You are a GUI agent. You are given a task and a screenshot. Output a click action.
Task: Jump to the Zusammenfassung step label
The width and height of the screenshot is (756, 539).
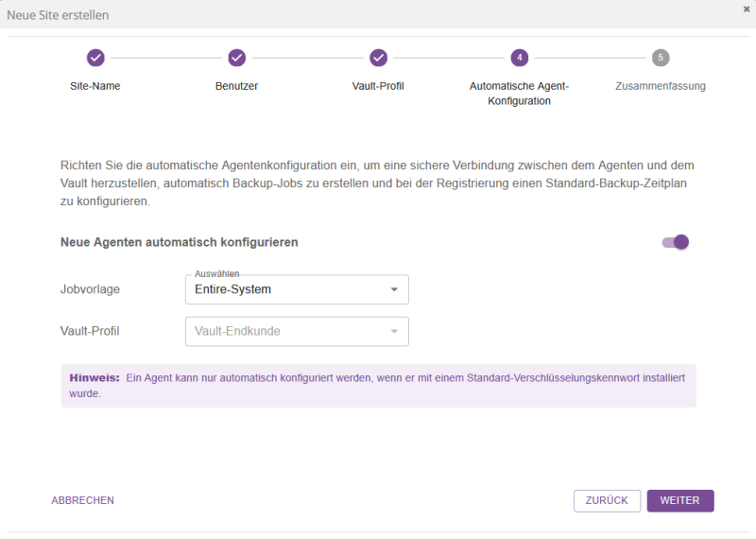click(x=661, y=86)
